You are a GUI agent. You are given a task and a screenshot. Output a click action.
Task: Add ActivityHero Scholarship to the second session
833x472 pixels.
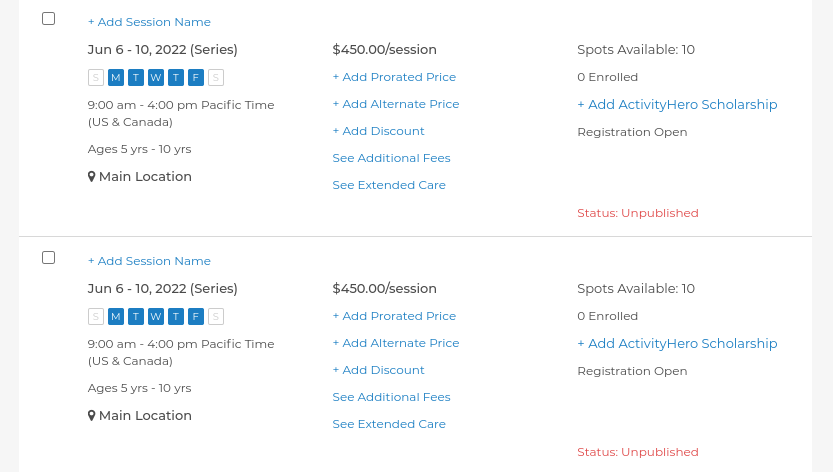677,344
